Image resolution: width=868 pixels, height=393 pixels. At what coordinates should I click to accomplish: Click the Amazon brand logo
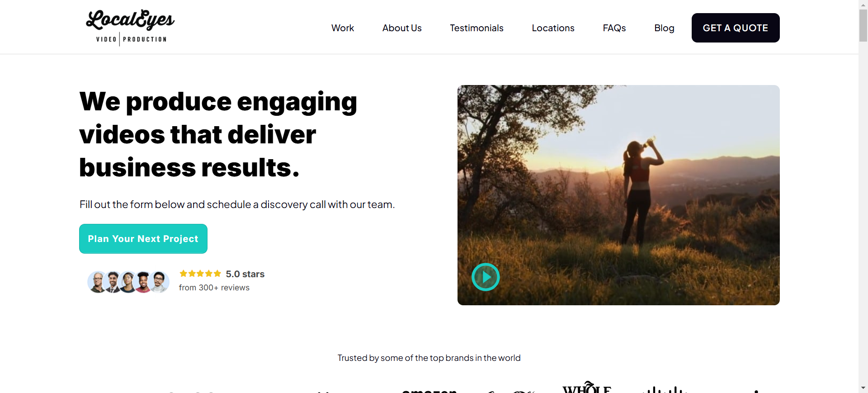(x=429, y=390)
